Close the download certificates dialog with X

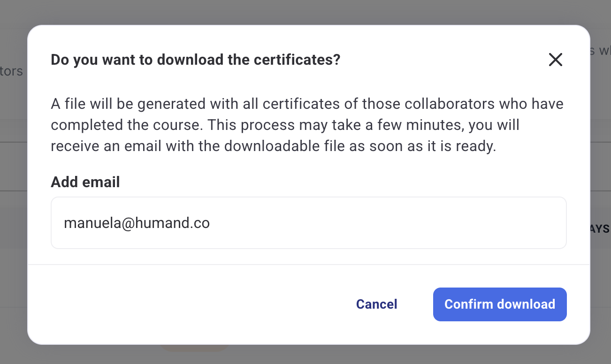555,60
